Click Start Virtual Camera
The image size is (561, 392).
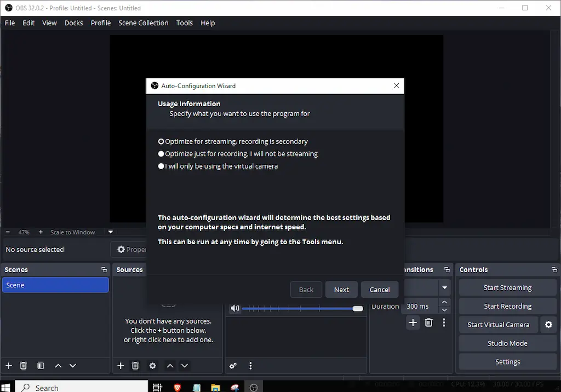coord(499,325)
